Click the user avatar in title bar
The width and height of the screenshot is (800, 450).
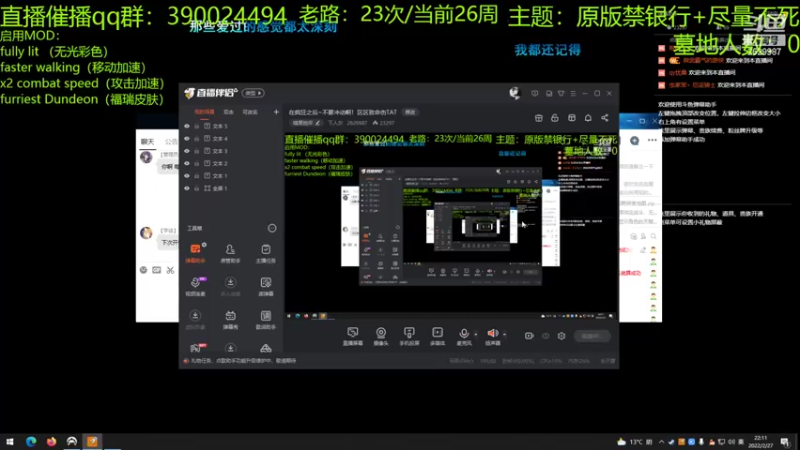514,93
